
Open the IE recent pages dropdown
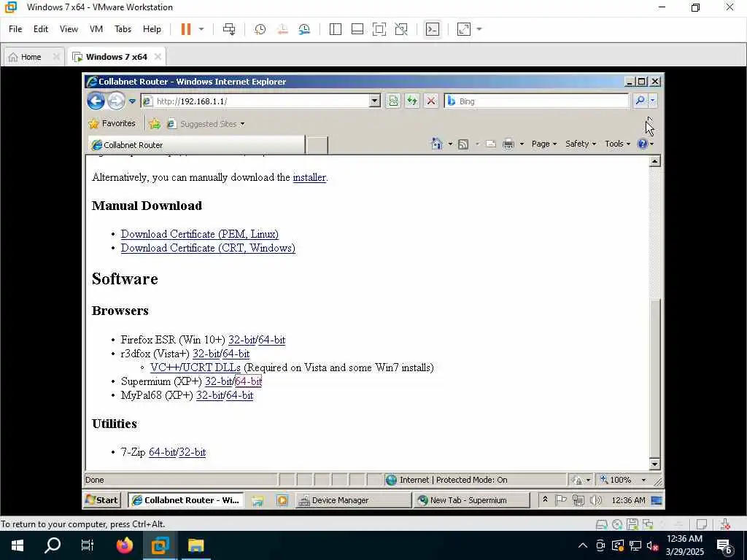pyautogui.click(x=133, y=101)
